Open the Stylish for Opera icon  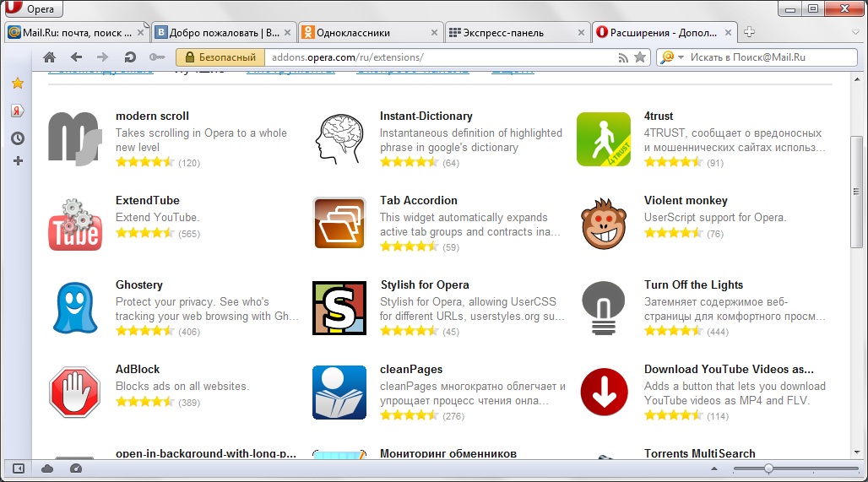click(x=339, y=307)
